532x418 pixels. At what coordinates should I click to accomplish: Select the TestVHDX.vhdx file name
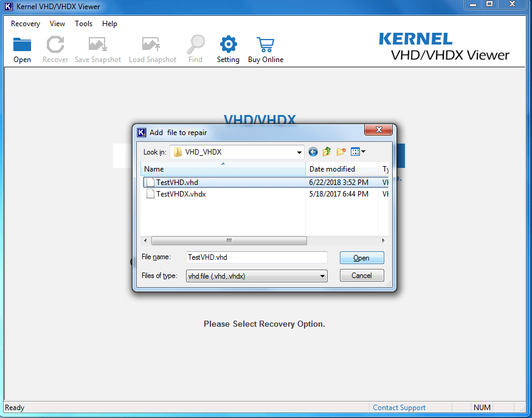(x=181, y=194)
